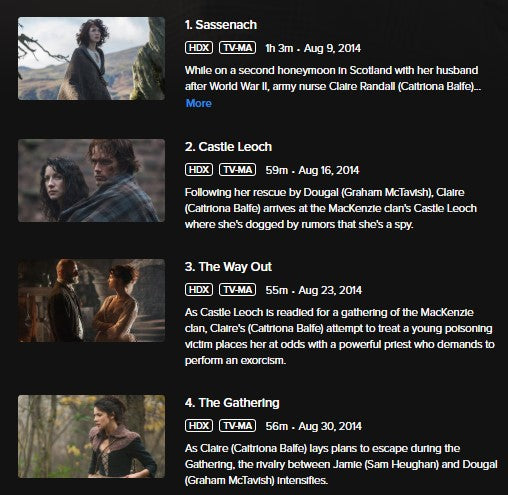Click the HDX badge for Sassenach
This screenshot has height=495, width=508.
pyautogui.click(x=199, y=48)
